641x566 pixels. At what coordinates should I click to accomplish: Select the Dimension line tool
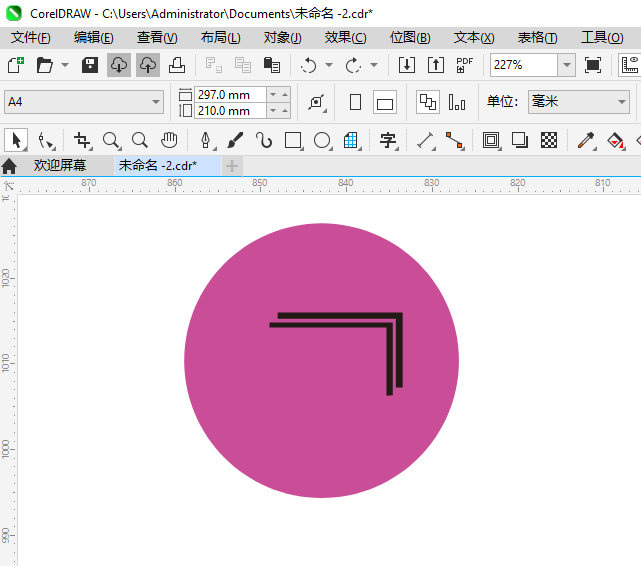click(426, 141)
